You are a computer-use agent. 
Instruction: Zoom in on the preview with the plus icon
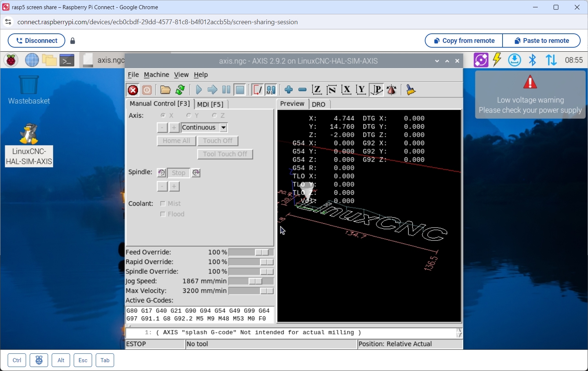click(289, 90)
